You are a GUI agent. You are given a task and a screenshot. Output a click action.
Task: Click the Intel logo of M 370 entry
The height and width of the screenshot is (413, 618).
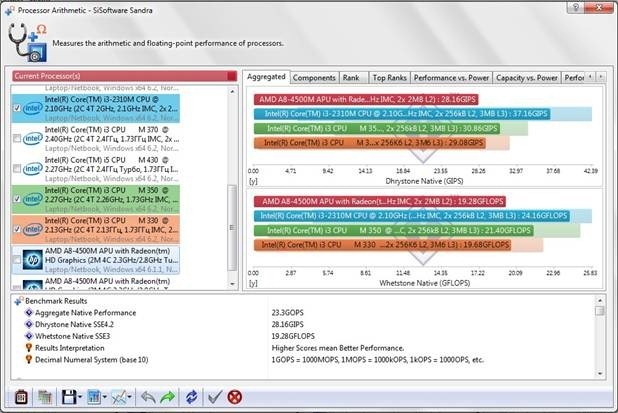[33, 138]
